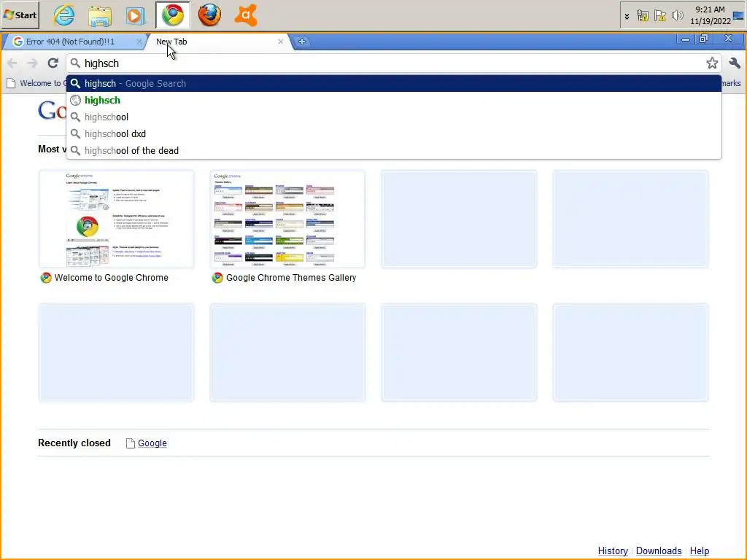Select the 'highschool dxd' suggestion
The height and width of the screenshot is (560, 747).
click(393, 134)
